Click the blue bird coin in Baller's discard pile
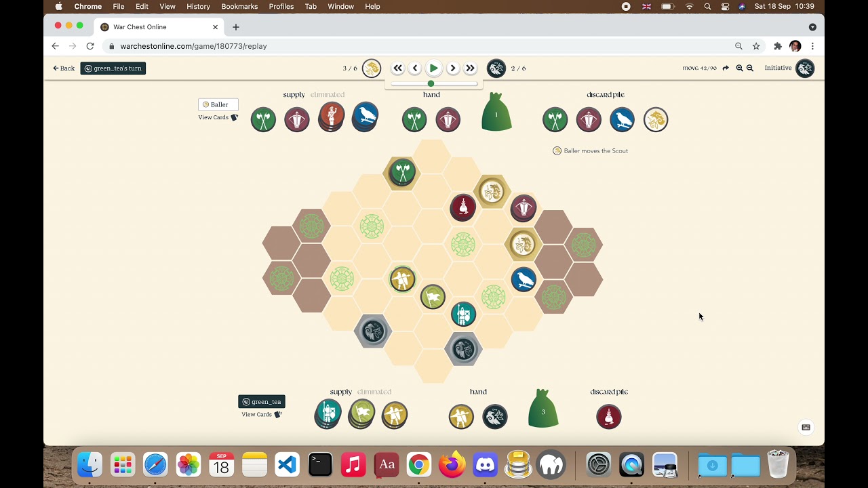The image size is (868, 488). (622, 120)
